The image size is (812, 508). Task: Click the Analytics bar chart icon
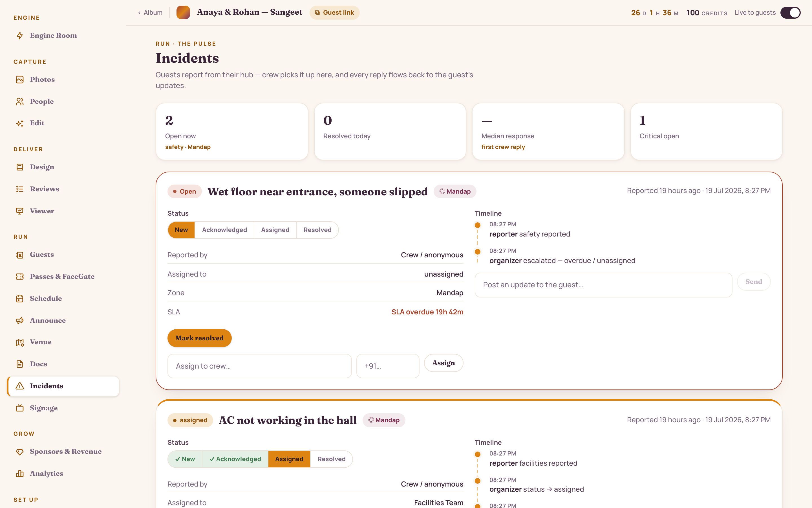pyautogui.click(x=20, y=474)
